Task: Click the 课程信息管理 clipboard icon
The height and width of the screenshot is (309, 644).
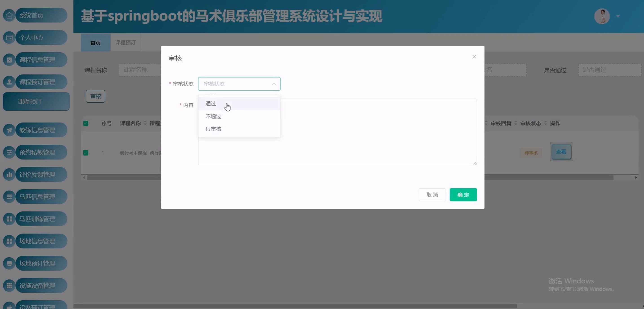Action: 9,60
